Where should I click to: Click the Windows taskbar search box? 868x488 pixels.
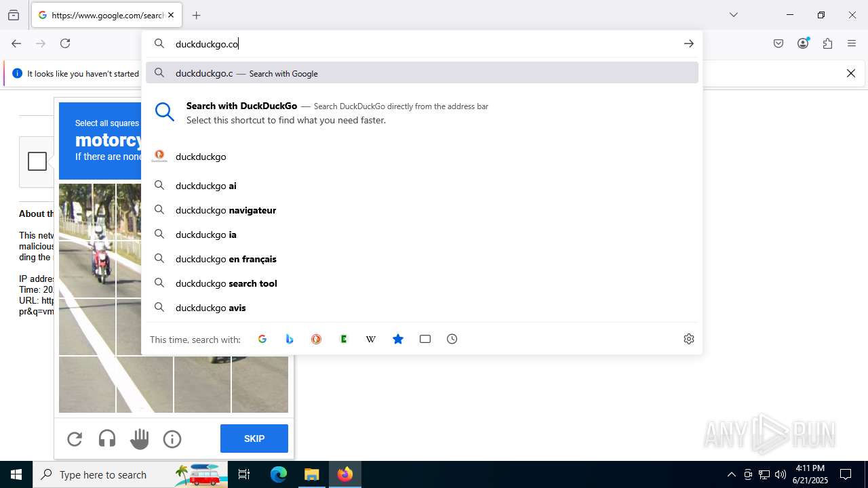pyautogui.click(x=130, y=474)
